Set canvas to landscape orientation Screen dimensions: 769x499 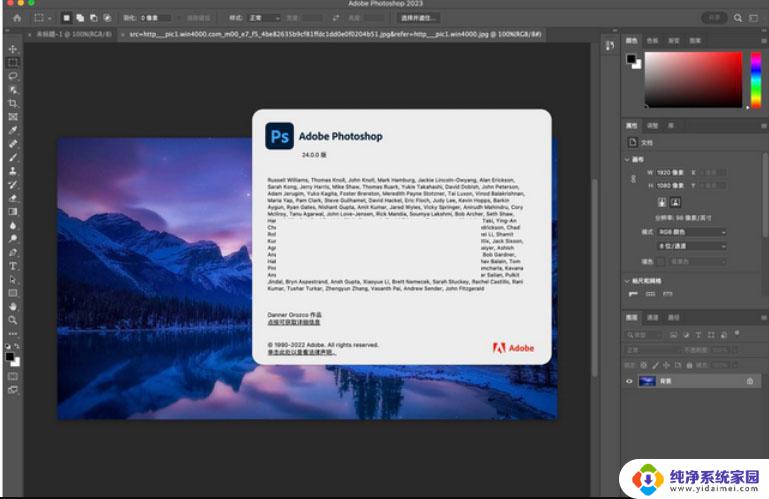[675, 202]
